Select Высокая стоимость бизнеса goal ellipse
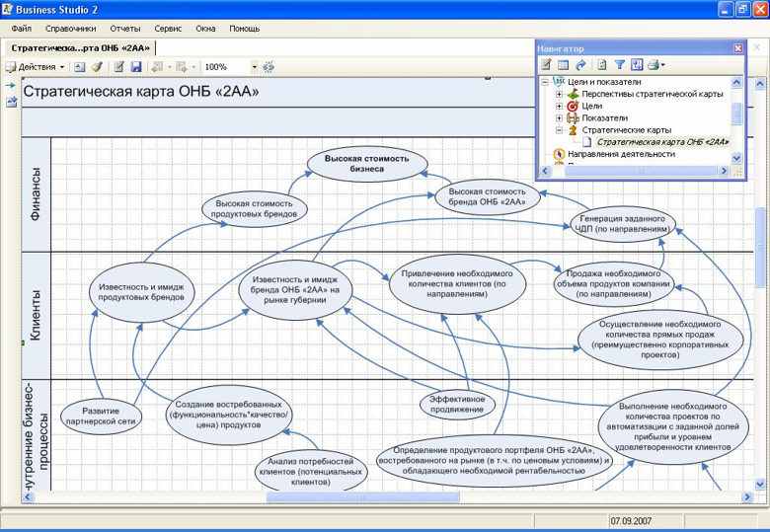This screenshot has height=532, width=770. 367,164
